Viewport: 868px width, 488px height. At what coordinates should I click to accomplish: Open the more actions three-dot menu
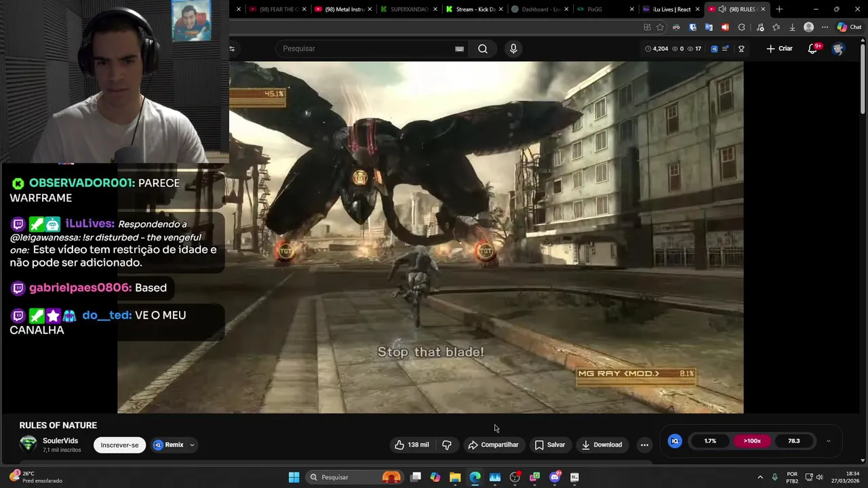click(x=644, y=445)
